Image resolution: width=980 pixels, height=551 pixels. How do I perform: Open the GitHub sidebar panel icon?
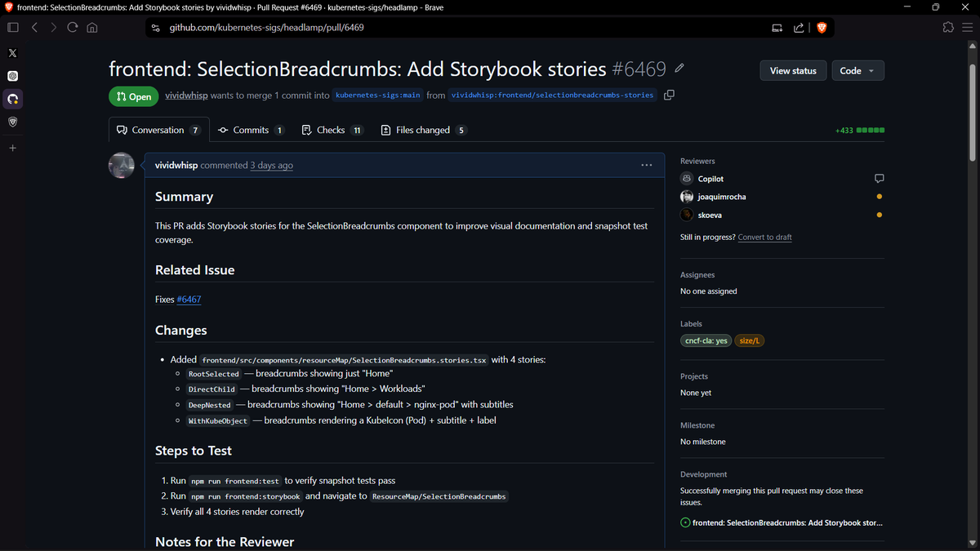(x=12, y=99)
